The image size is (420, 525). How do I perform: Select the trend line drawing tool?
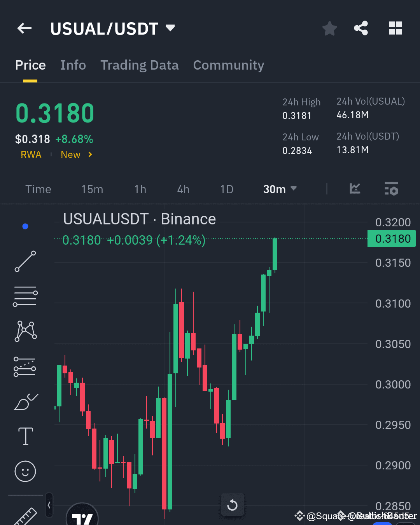(x=25, y=261)
